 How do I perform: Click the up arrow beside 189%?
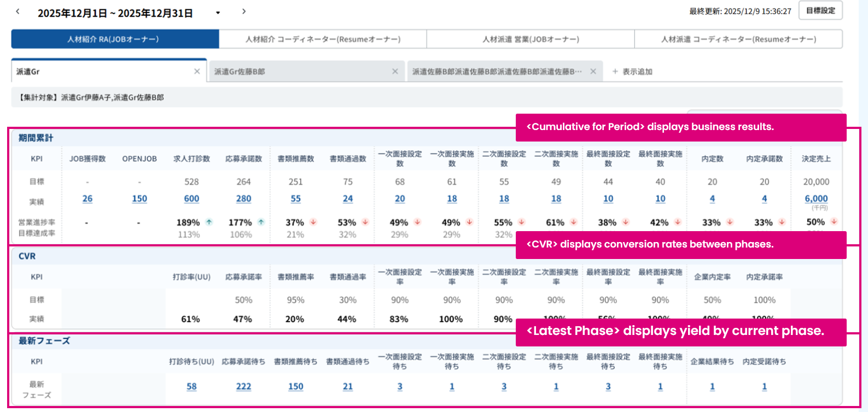(209, 222)
